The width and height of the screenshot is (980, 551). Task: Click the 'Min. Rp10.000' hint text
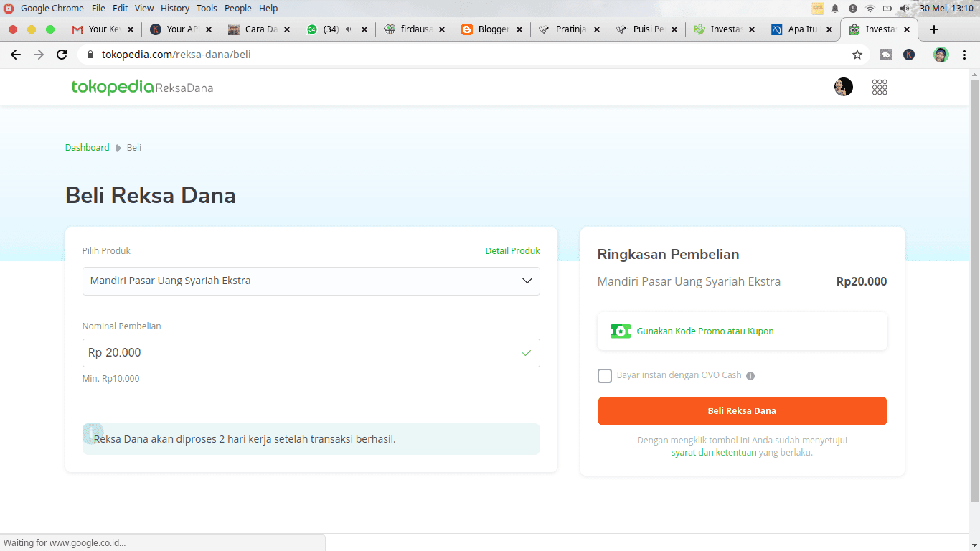click(x=111, y=379)
